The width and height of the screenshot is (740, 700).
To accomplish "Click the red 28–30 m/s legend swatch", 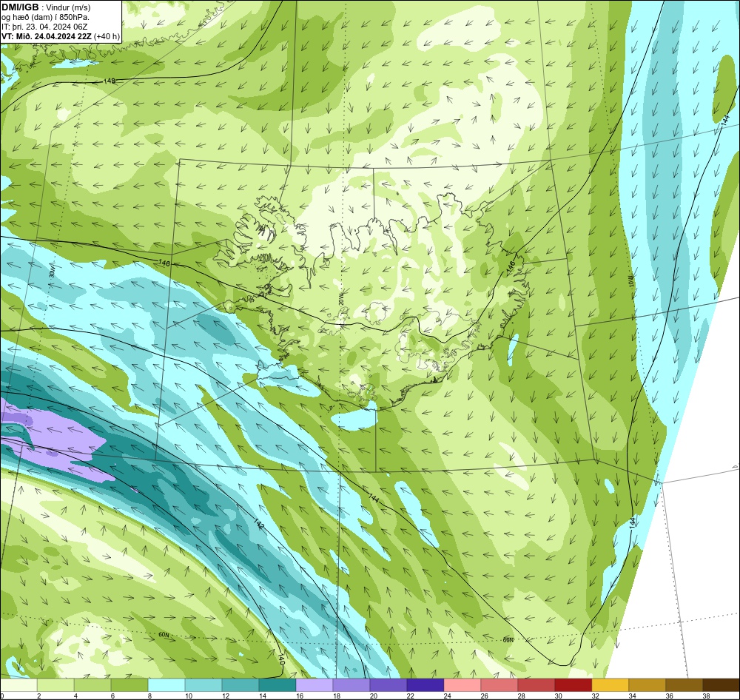I will (x=536, y=685).
